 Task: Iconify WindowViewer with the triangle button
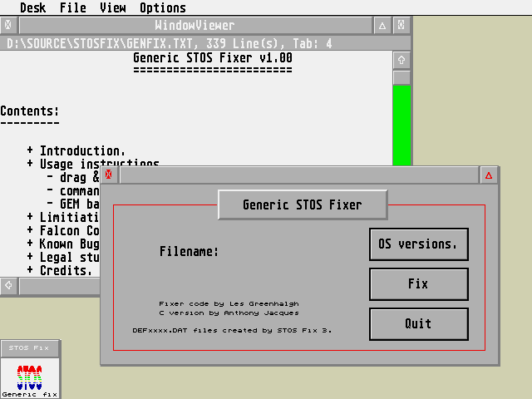click(x=382, y=25)
